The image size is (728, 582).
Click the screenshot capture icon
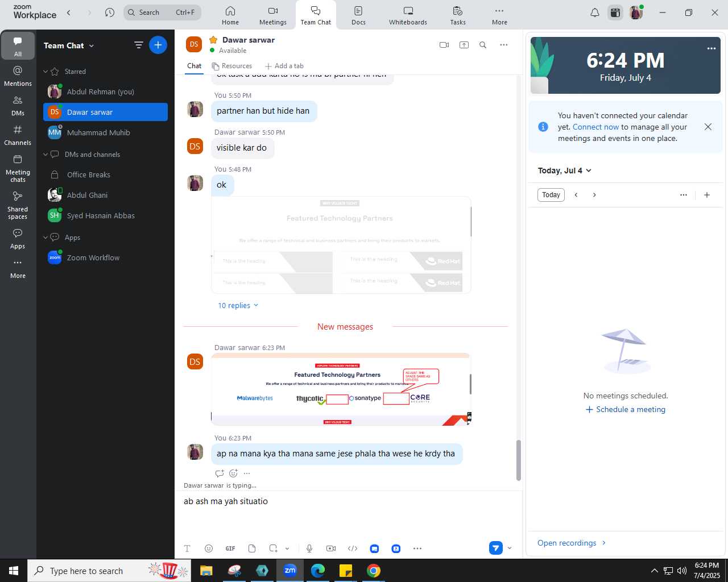pyautogui.click(x=274, y=548)
